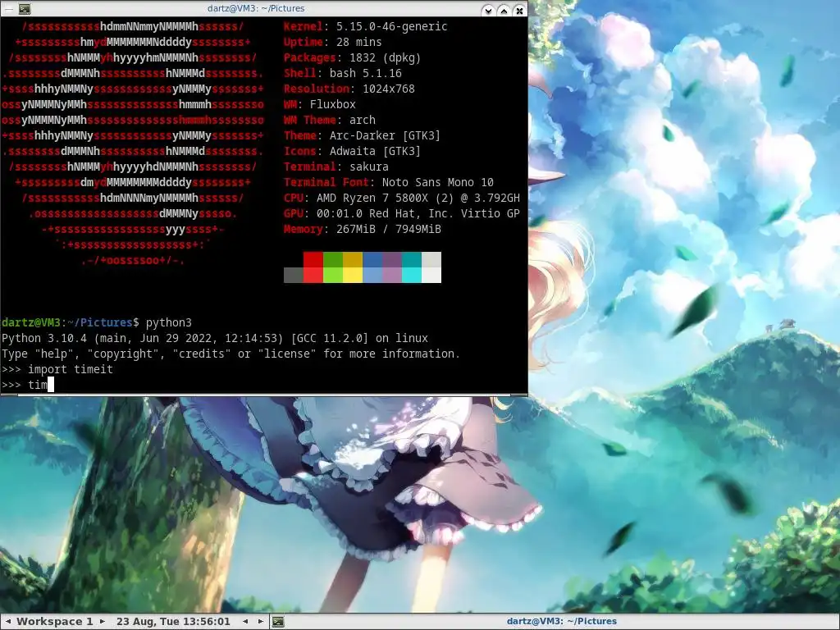Click the 'CPU: AMD Ryzen 7 5800X' line
Screen dimensions: 840x630
pyautogui.click(x=402, y=198)
